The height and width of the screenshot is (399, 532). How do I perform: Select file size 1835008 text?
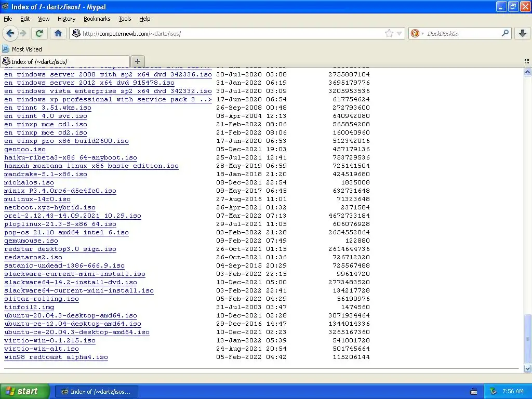(x=355, y=182)
